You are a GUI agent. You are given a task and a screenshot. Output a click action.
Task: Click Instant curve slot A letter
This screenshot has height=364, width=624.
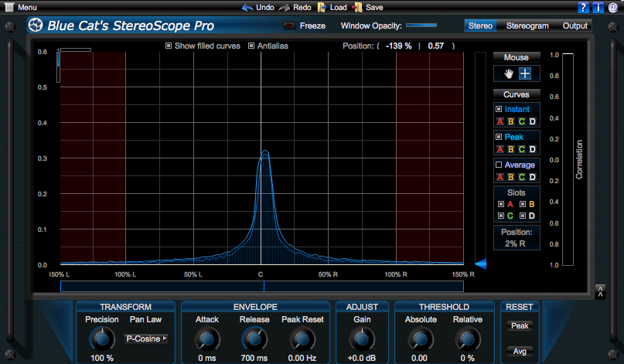click(x=500, y=121)
